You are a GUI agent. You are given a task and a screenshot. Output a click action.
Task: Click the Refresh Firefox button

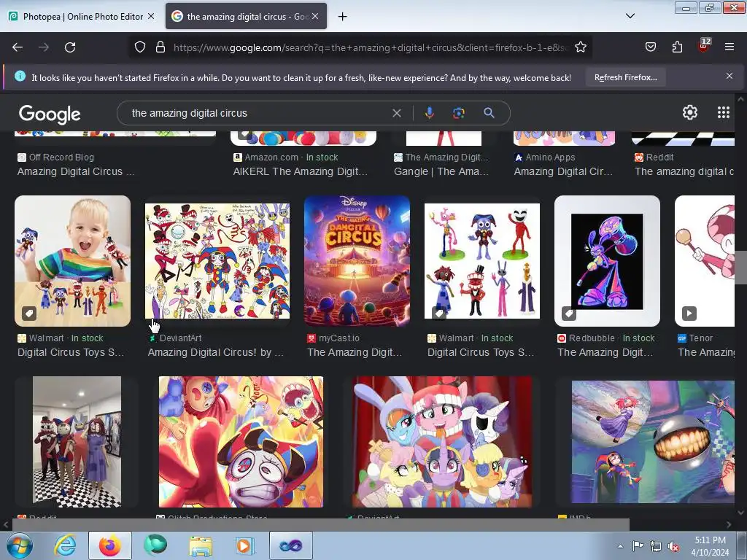(625, 77)
